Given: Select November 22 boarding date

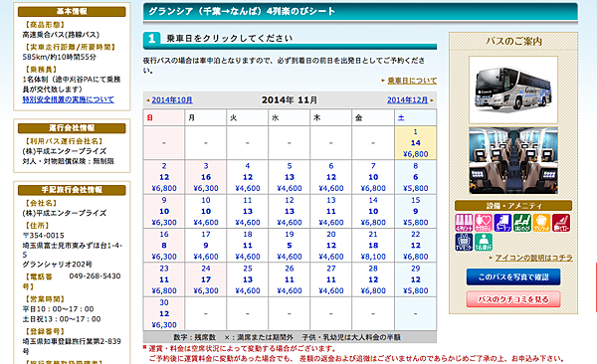Looking at the screenshot, I should pyautogui.click(x=415, y=246).
